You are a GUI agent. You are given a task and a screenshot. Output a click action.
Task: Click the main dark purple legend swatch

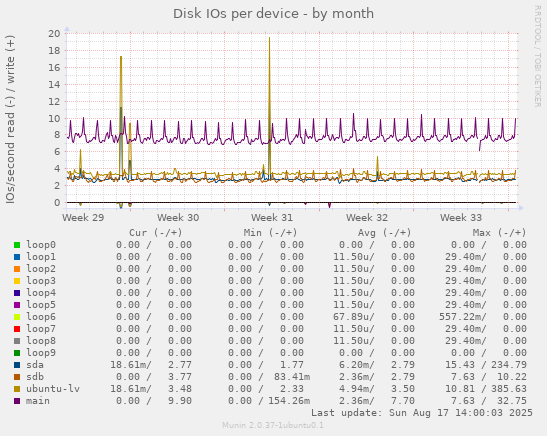point(17,401)
